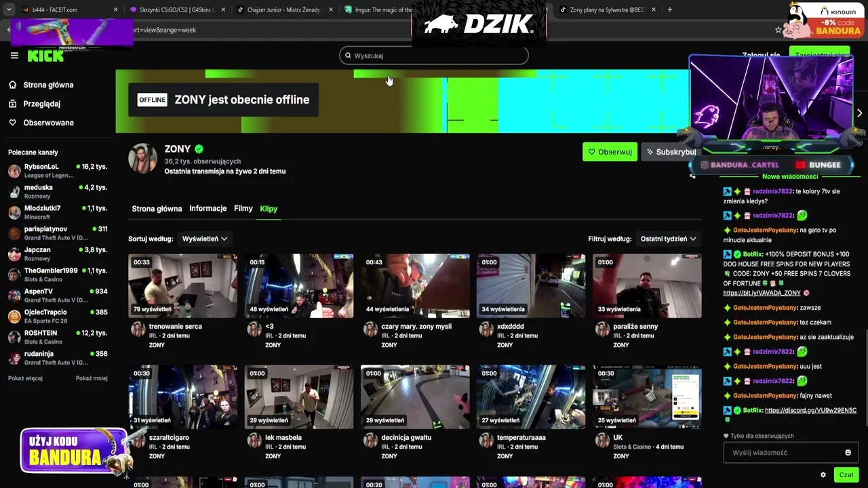The width and height of the screenshot is (868, 488).
Task: Open Strona główna in sidebar
Action: coord(41,85)
